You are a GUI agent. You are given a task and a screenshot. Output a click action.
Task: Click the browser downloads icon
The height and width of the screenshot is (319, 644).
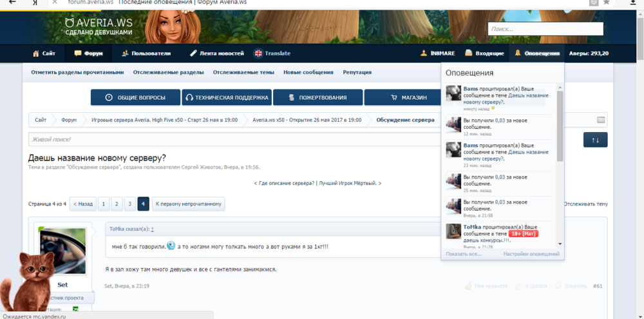click(x=633, y=2)
